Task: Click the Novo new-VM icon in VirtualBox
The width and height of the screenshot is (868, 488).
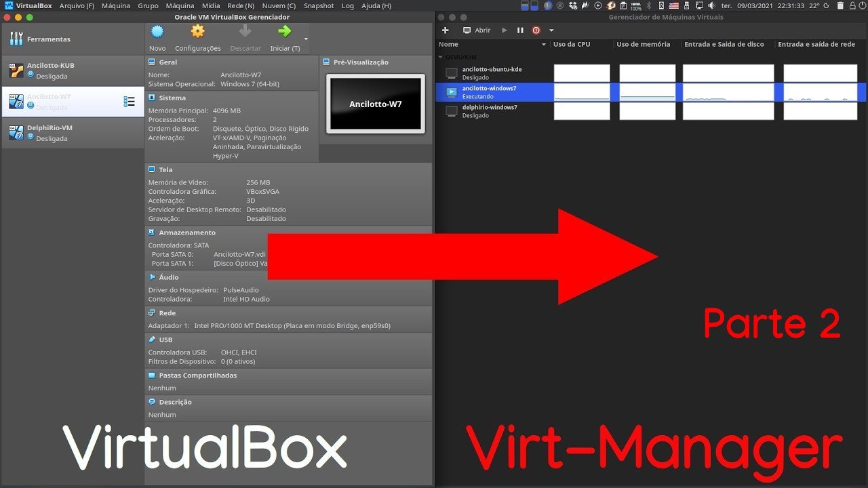Action: (157, 31)
